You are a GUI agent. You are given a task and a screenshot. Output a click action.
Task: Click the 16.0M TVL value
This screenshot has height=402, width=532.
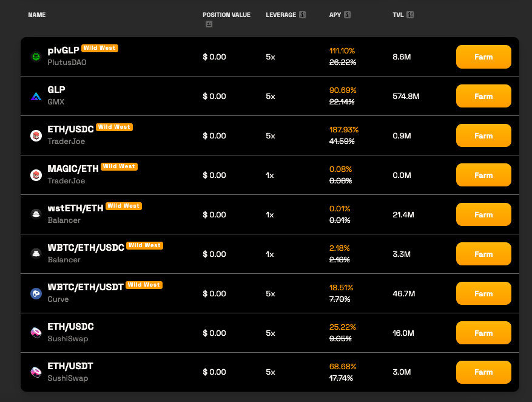pos(403,333)
